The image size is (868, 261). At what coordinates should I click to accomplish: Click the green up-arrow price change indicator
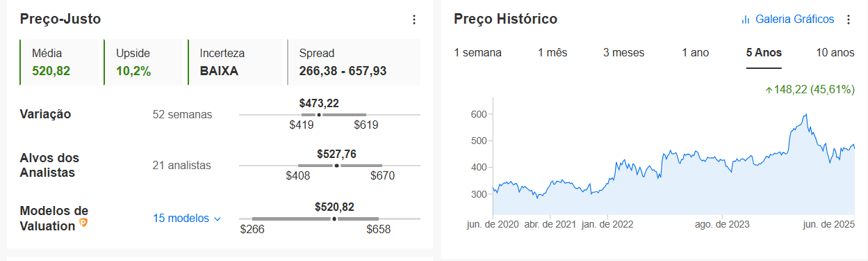[769, 90]
